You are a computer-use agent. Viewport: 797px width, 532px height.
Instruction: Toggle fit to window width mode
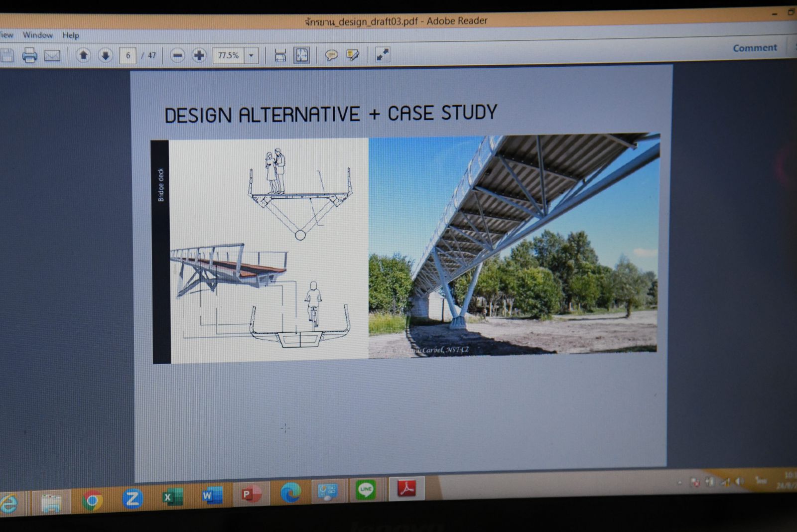[x=280, y=55]
